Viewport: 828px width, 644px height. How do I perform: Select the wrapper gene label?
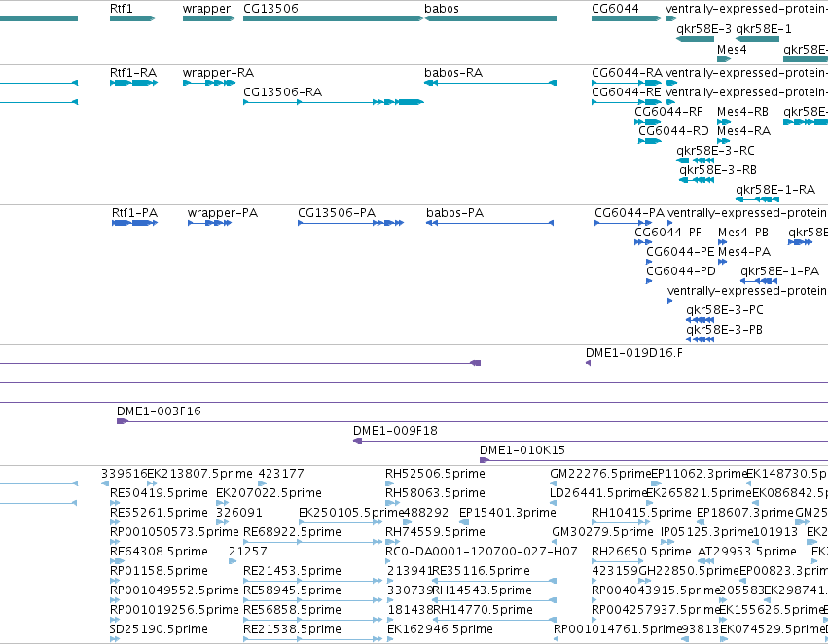[206, 9]
